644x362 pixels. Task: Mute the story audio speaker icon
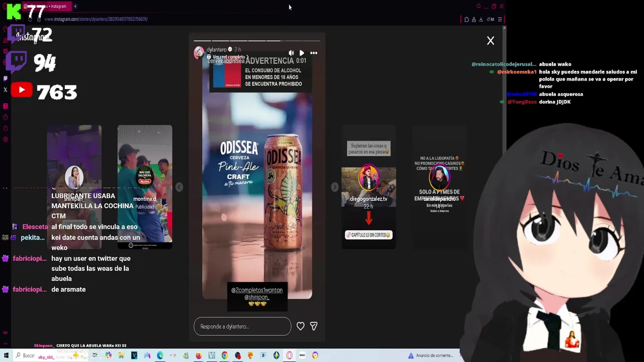pyautogui.click(x=291, y=53)
